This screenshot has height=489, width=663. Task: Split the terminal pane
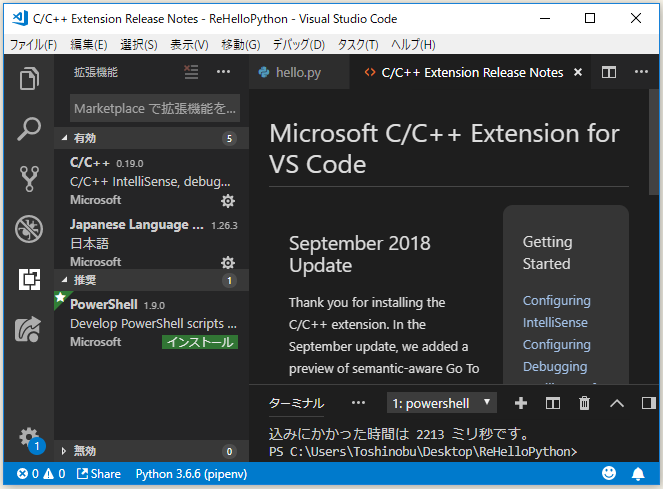[553, 403]
